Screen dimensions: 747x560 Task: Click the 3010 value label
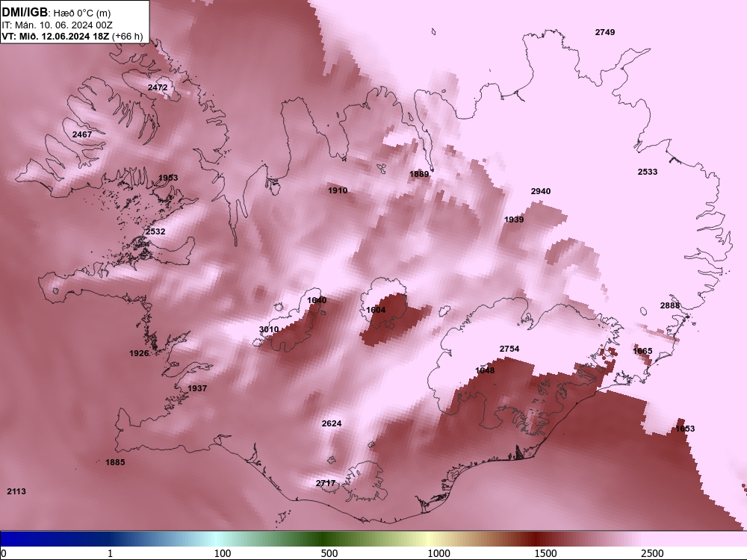(269, 329)
